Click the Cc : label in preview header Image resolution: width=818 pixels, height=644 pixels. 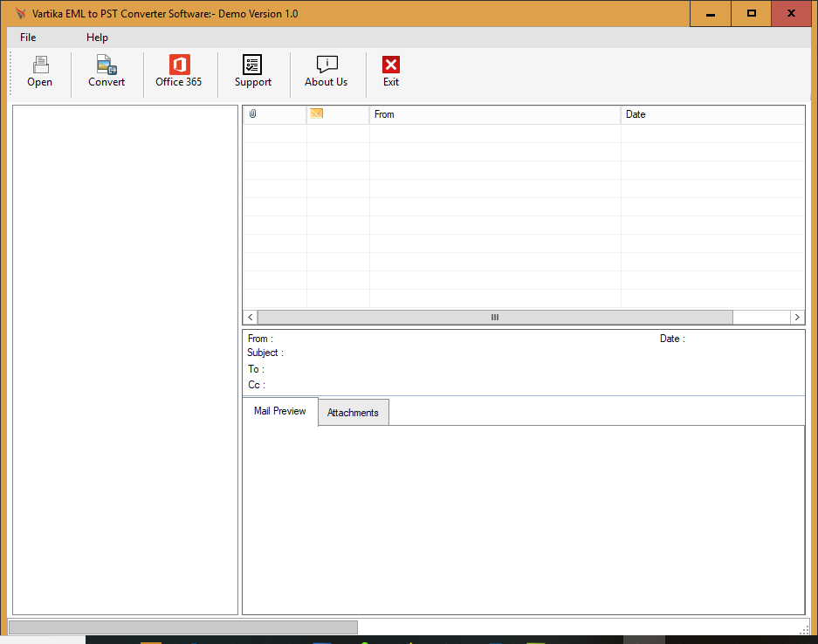pos(257,385)
